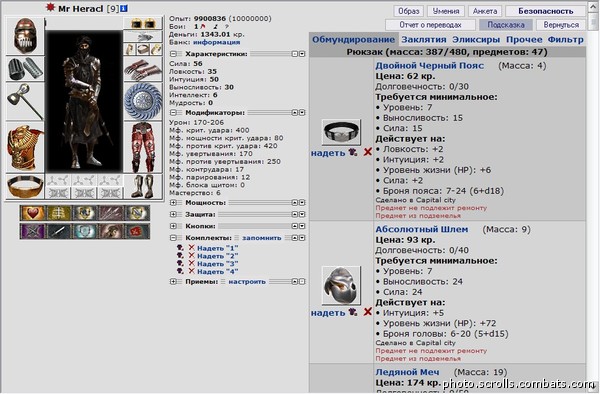Remove saved set "2" with red X
The width and height of the screenshot is (600, 394).
[192, 256]
